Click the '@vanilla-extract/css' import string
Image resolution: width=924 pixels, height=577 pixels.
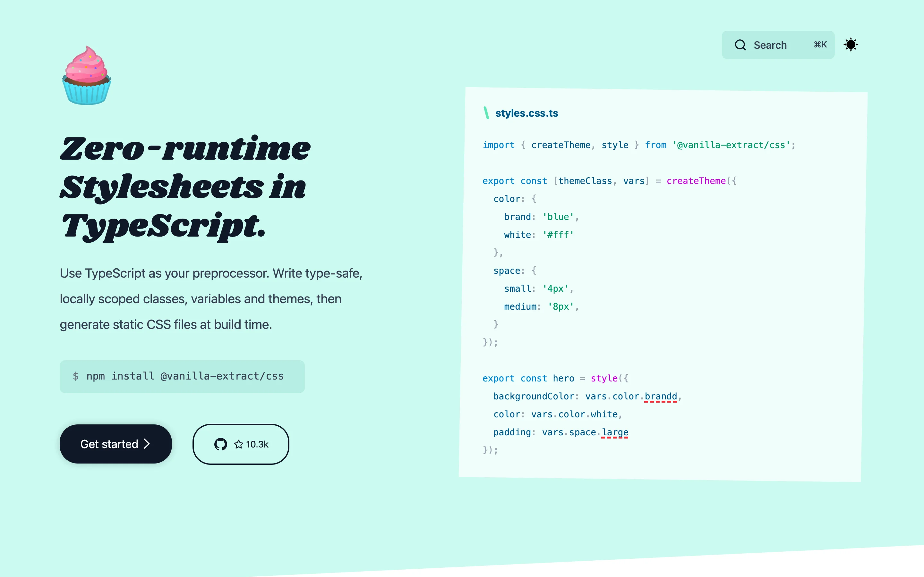click(731, 145)
